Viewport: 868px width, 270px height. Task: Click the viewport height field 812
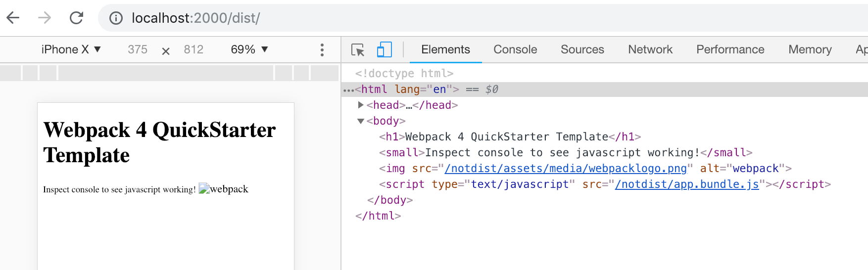[x=193, y=49]
